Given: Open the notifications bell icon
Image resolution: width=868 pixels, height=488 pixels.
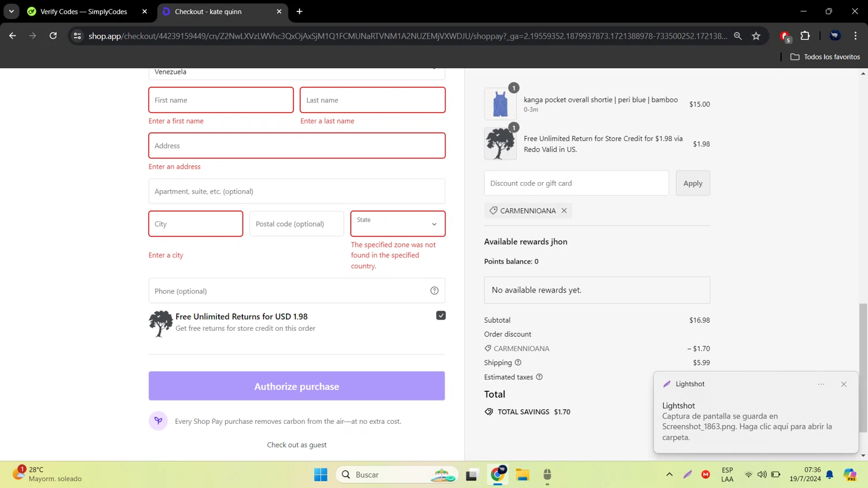Looking at the screenshot, I should [830, 475].
